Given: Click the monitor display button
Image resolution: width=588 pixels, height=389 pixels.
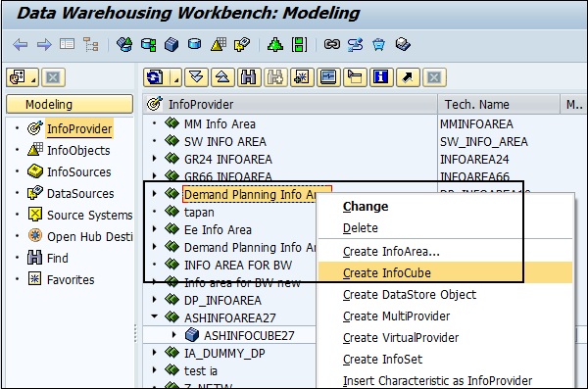Looking at the screenshot, I should pos(328,77).
